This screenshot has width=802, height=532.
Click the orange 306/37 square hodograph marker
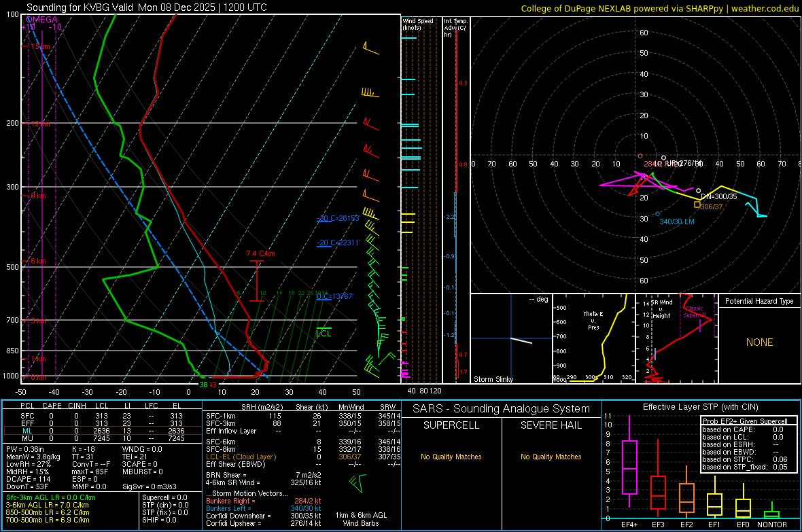pyautogui.click(x=697, y=205)
